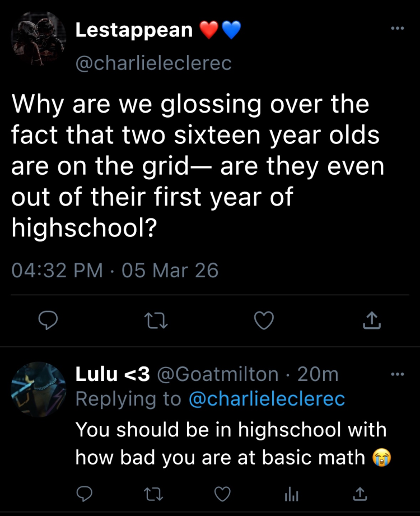This screenshot has width=420, height=516.
Task: Retweet Lulu's reply
Action: pyautogui.click(x=153, y=493)
